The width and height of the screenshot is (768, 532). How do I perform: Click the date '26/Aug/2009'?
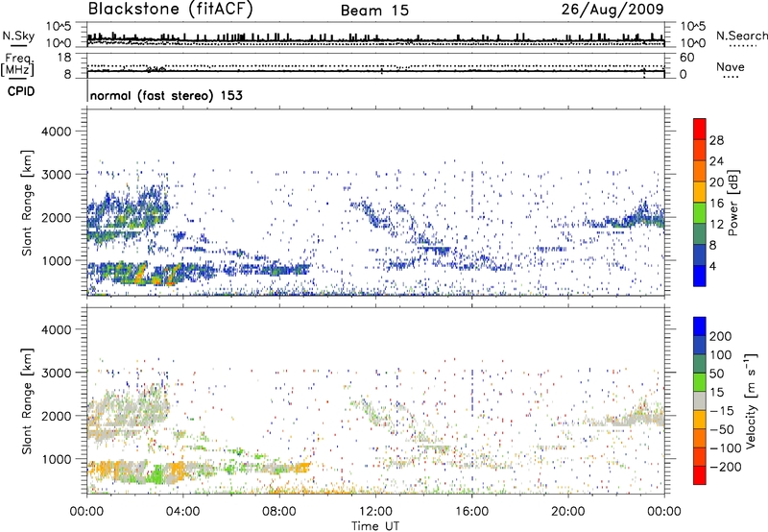pos(612,10)
